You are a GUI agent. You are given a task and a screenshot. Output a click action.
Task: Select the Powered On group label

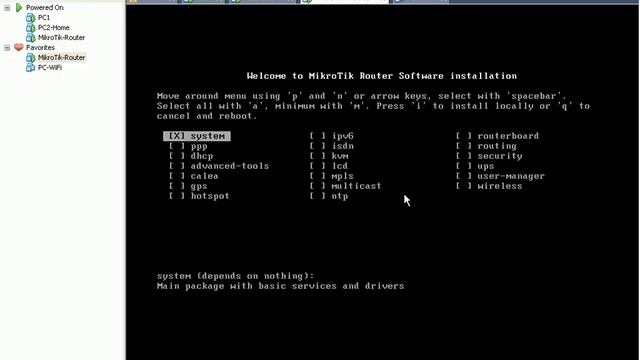tap(44, 7)
